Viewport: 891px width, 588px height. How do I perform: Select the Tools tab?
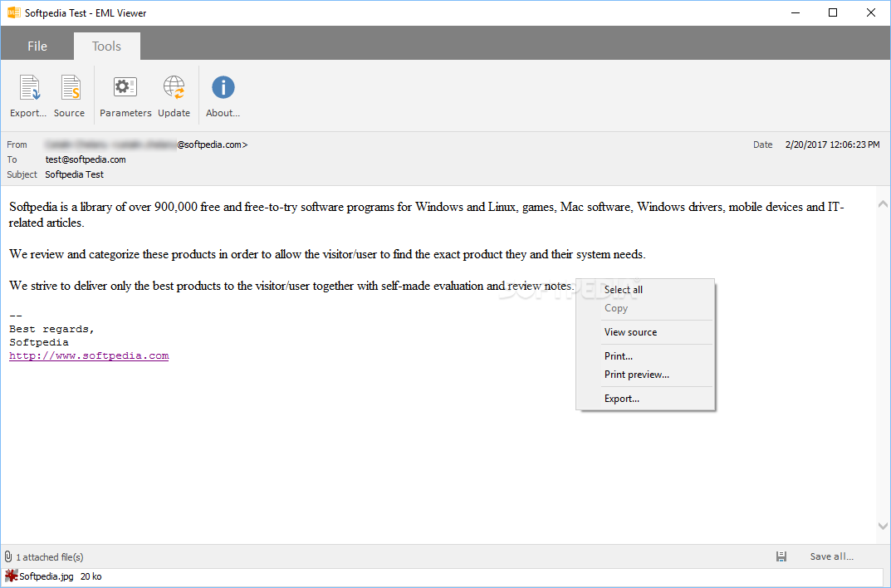(107, 46)
